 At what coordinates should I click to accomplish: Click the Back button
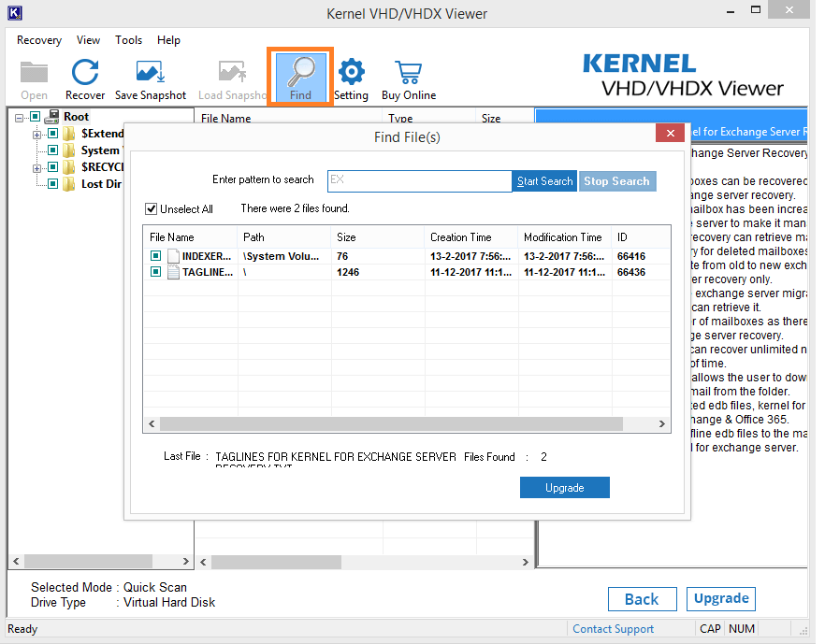[642, 599]
